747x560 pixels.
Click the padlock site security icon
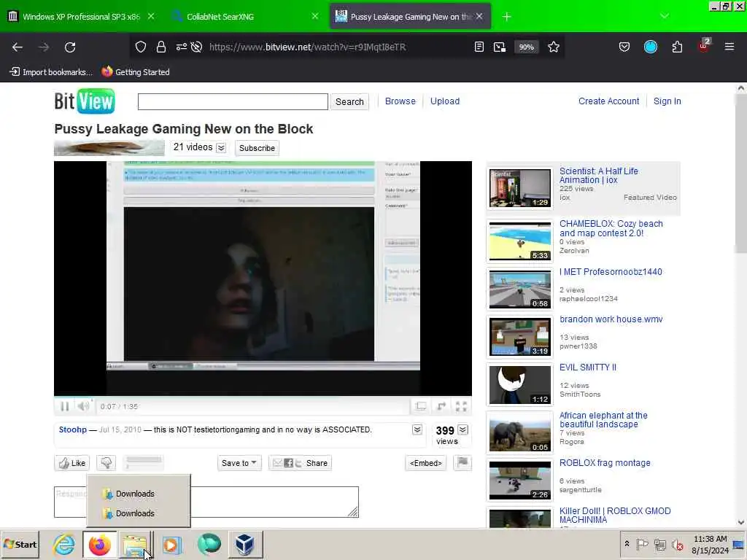(161, 47)
